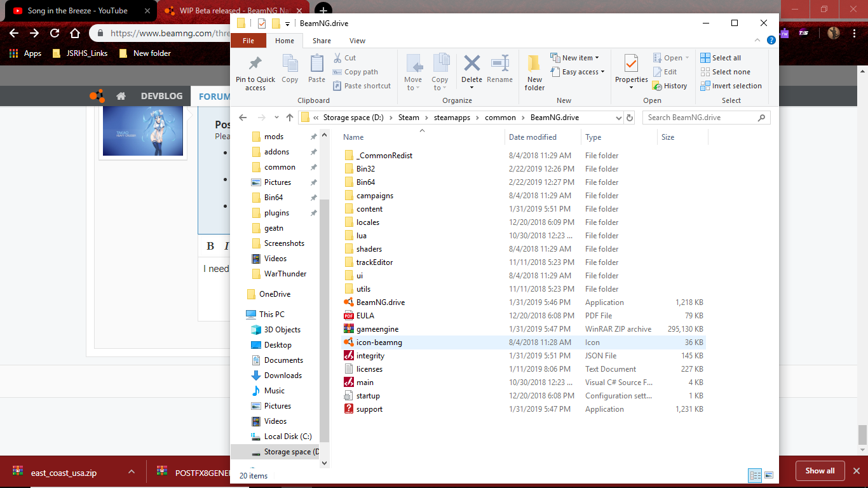Click the navigation pane scrollbar down arrow
Image resolution: width=868 pixels, height=488 pixels.
(x=324, y=463)
